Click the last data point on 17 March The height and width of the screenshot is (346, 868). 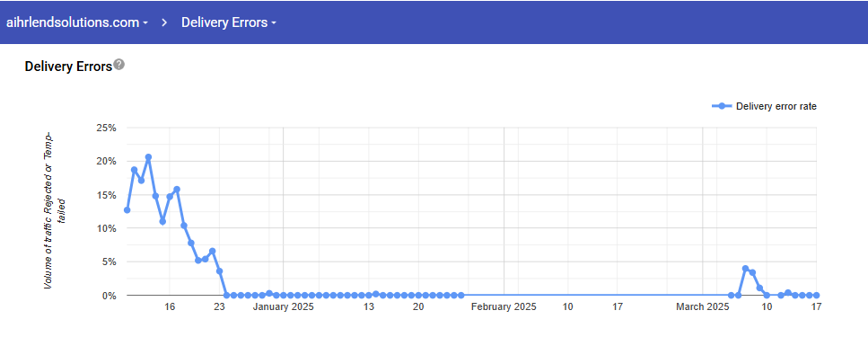pyautogui.click(x=817, y=296)
